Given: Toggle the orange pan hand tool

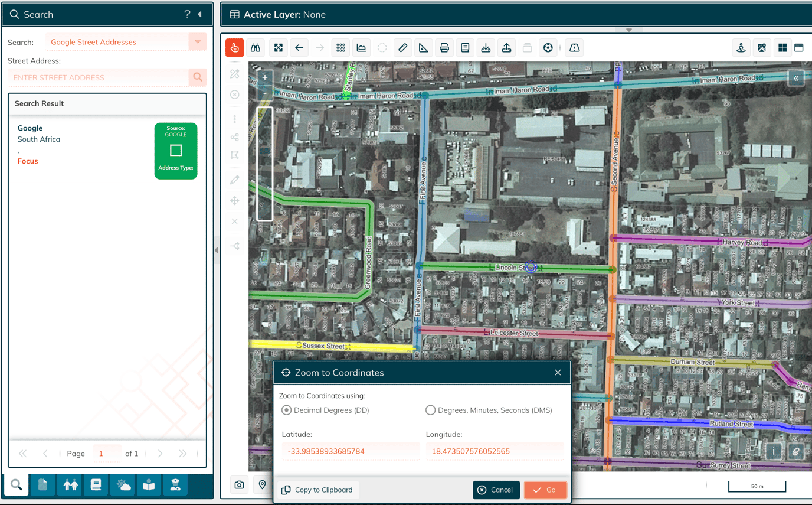Looking at the screenshot, I should pos(234,47).
